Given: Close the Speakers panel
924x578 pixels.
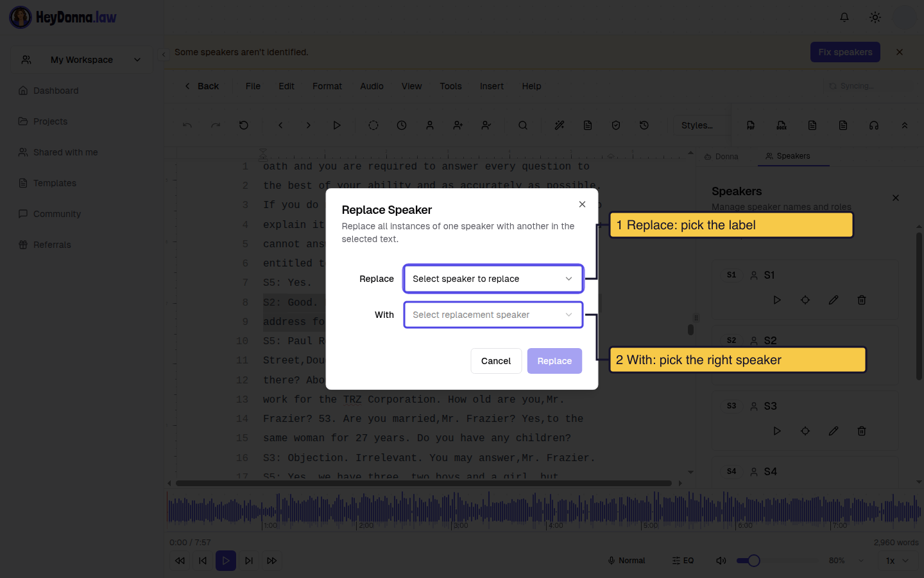Looking at the screenshot, I should coord(896,198).
